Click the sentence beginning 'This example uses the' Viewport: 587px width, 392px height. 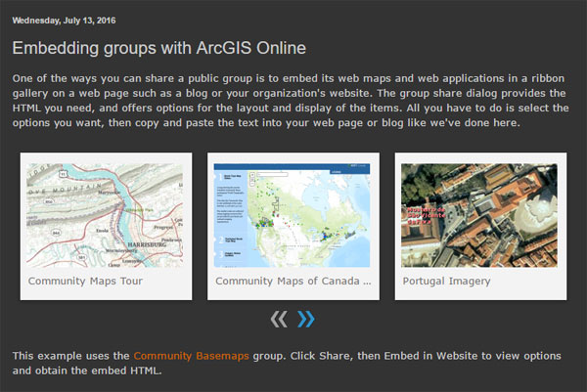click(x=287, y=364)
